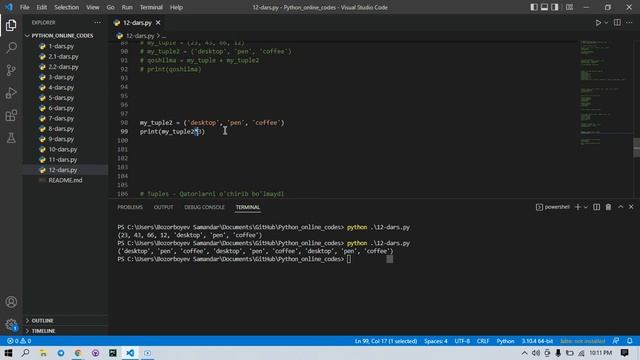Open File Explorer from taskbar

pyautogui.click(x=43, y=353)
